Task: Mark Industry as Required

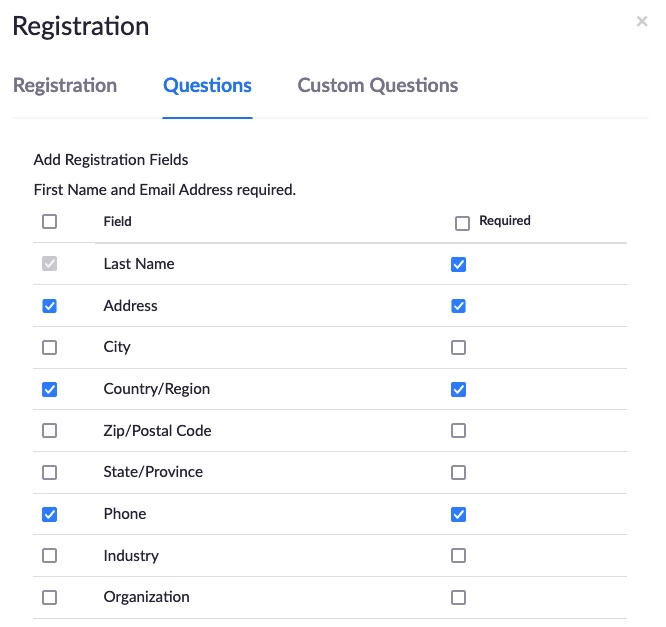Action: [459, 556]
